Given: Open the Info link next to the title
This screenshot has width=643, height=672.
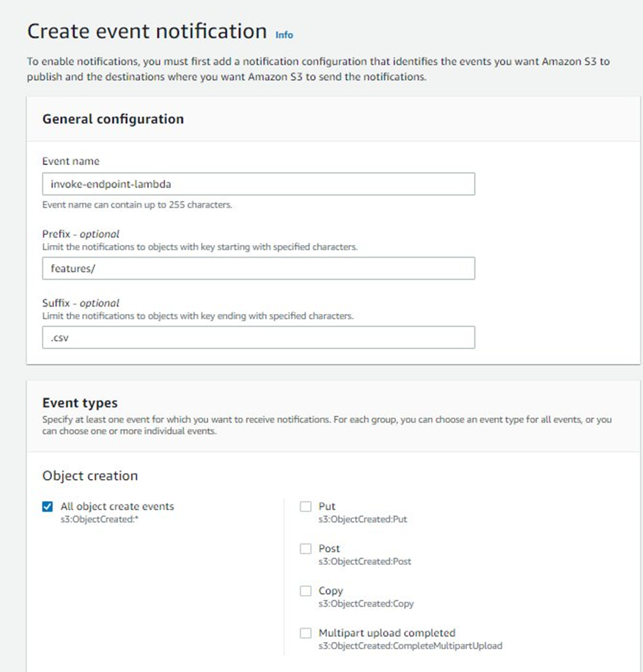Looking at the screenshot, I should click(284, 34).
